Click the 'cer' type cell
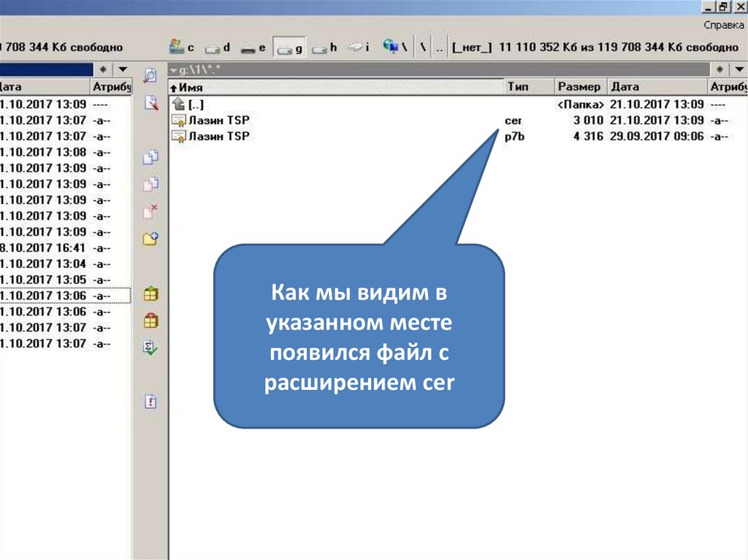This screenshot has width=748, height=560. pyautogui.click(x=514, y=120)
